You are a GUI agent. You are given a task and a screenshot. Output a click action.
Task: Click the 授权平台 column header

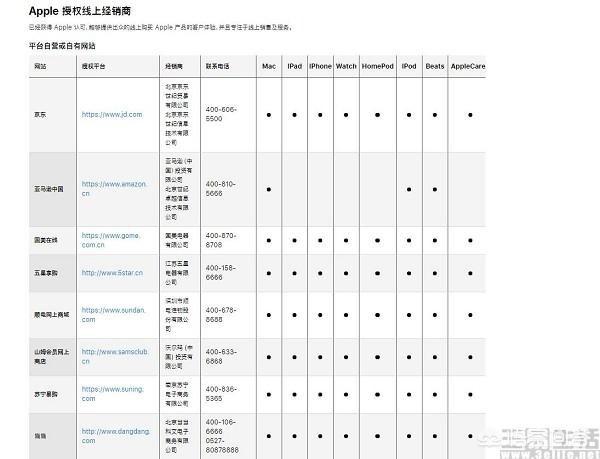[x=93, y=66]
